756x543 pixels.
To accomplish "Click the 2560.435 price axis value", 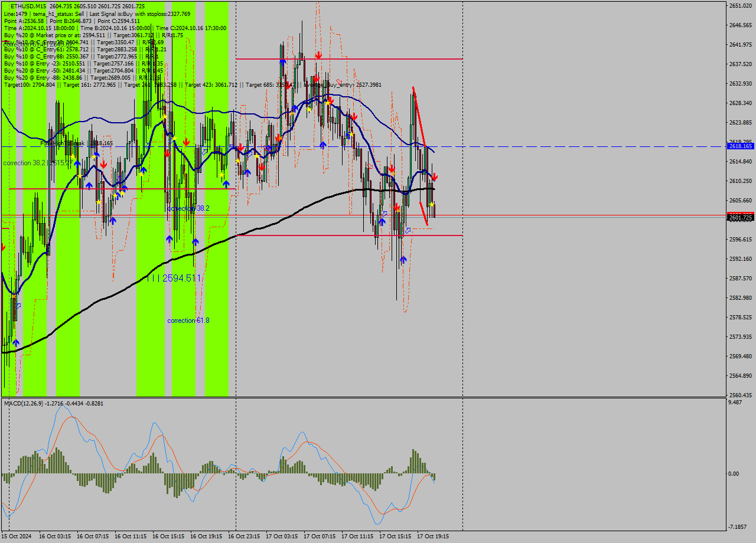I will 740,395.
